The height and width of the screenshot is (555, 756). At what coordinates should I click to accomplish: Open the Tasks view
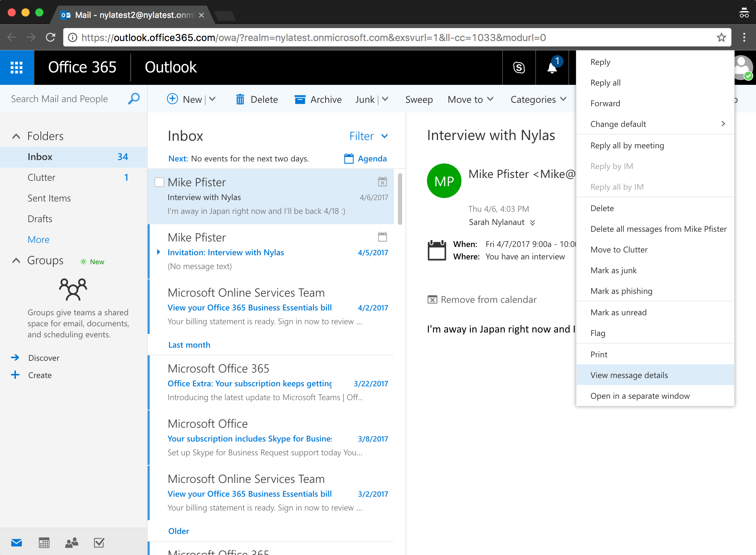(99, 542)
